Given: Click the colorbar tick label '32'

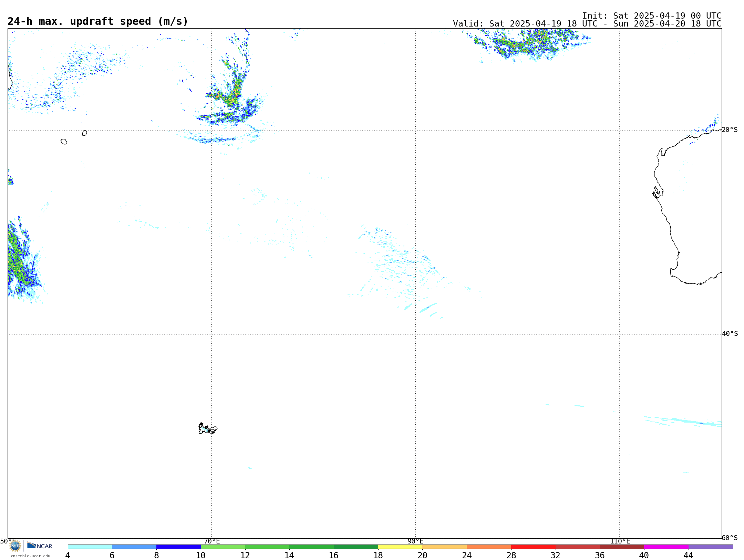Looking at the screenshot, I should pyautogui.click(x=556, y=555).
